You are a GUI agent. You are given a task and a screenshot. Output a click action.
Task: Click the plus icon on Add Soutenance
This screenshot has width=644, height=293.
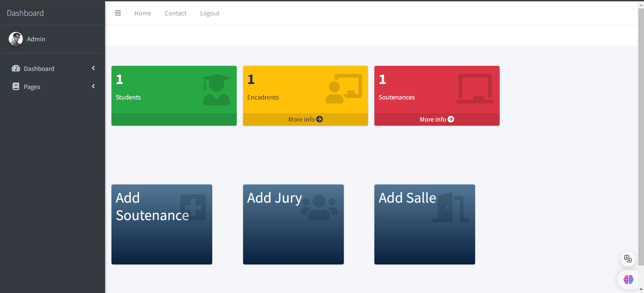tap(193, 207)
